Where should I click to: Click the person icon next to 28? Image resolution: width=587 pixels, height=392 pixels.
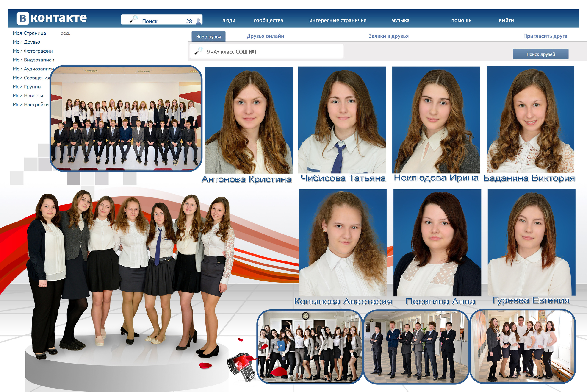(199, 21)
